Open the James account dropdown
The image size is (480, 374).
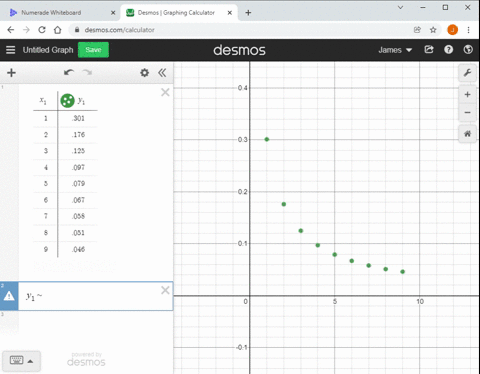(x=395, y=50)
